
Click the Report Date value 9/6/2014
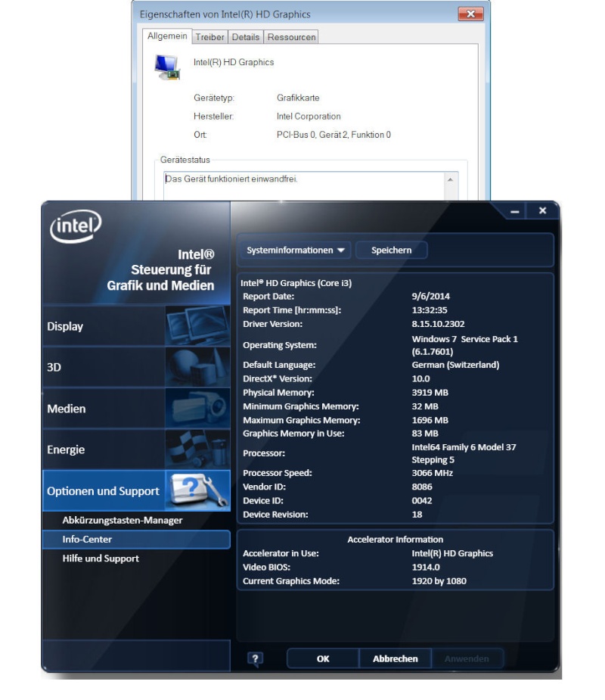(430, 297)
